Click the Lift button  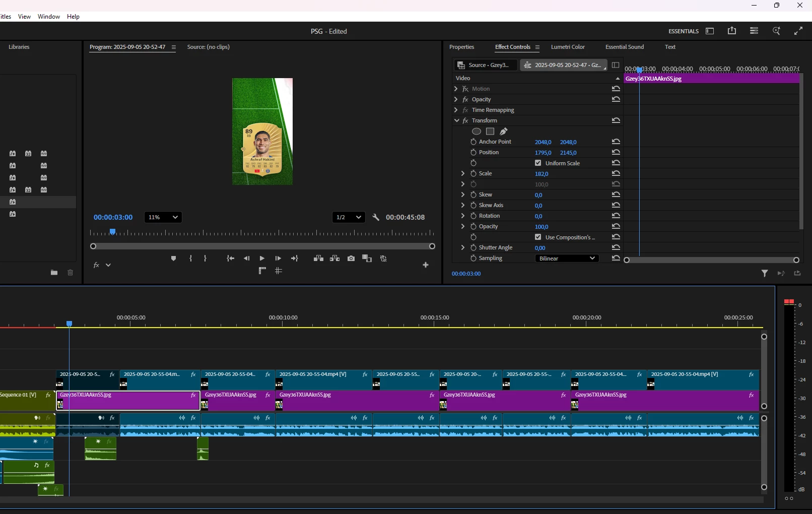click(x=318, y=259)
